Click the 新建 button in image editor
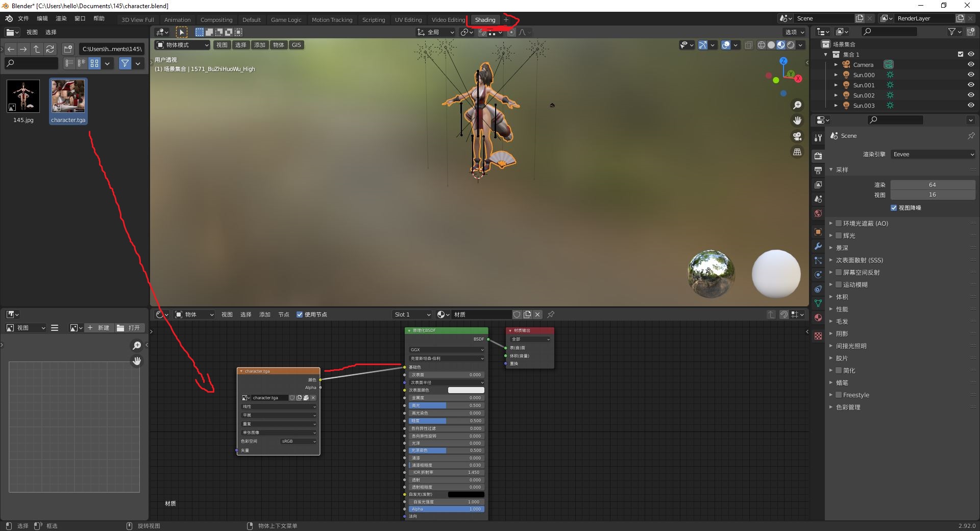The height and width of the screenshot is (531, 980). (x=99, y=328)
